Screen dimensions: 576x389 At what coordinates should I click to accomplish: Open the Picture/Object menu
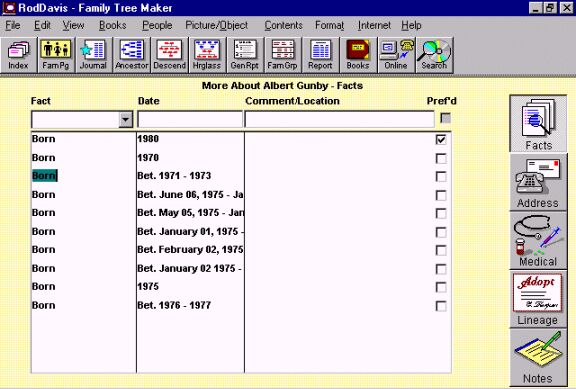point(217,25)
